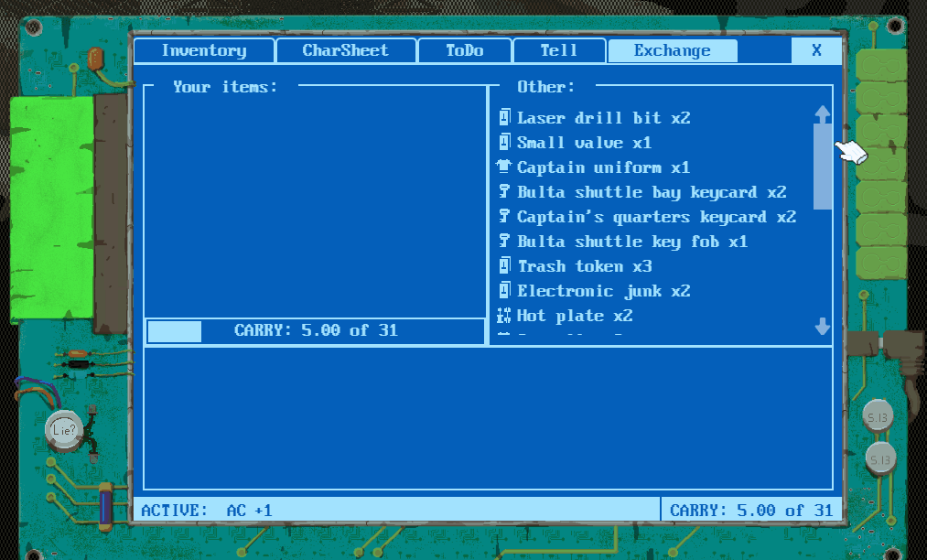Select the Hot plate item icon
927x560 pixels.
pyautogui.click(x=504, y=315)
